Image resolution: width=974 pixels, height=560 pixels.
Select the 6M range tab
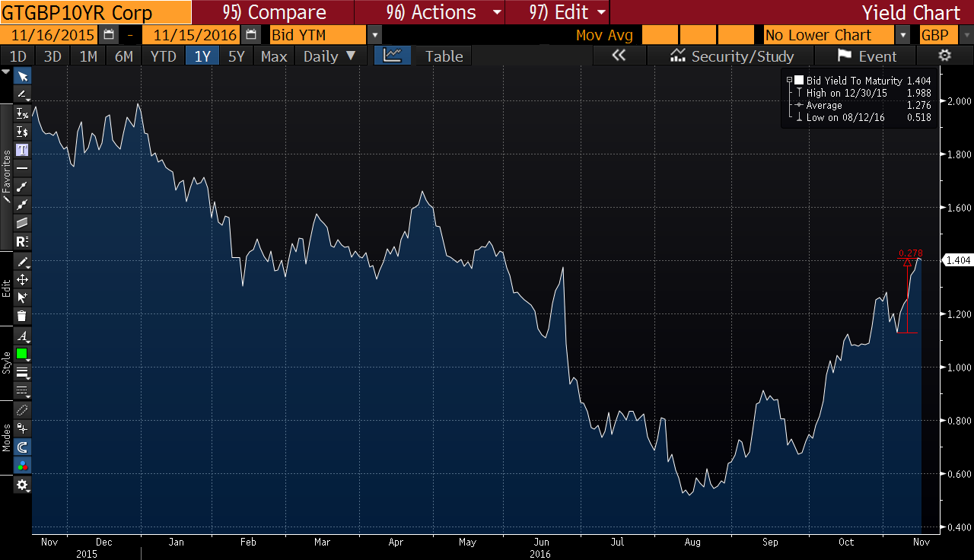point(124,56)
